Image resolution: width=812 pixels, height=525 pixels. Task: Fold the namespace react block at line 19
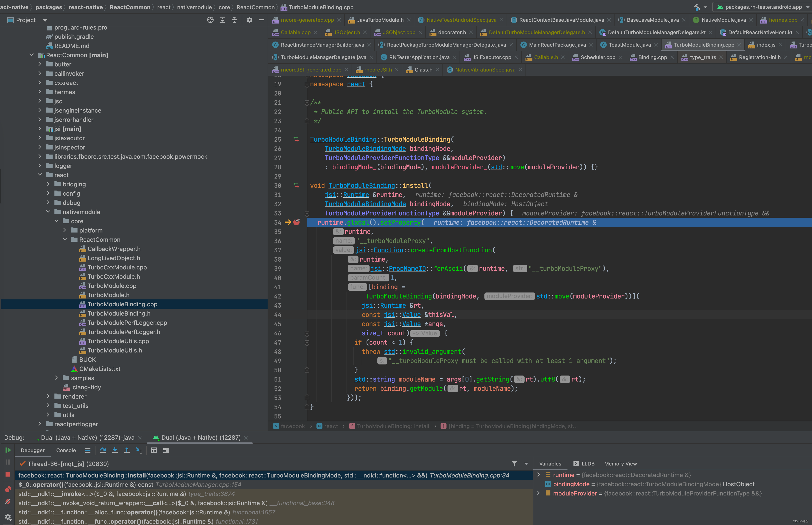point(306,84)
